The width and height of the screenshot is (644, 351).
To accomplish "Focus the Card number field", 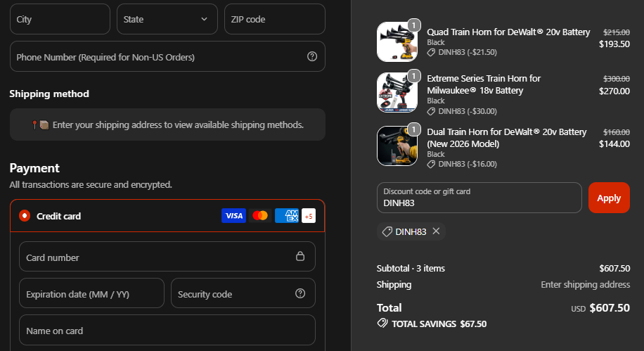I will [167, 257].
